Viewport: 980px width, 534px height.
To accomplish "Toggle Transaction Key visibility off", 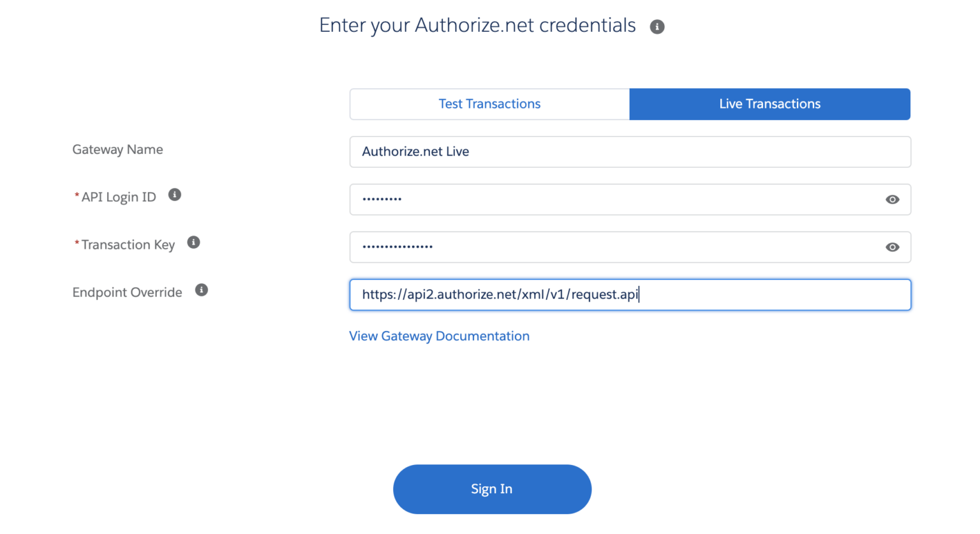I will click(x=892, y=247).
